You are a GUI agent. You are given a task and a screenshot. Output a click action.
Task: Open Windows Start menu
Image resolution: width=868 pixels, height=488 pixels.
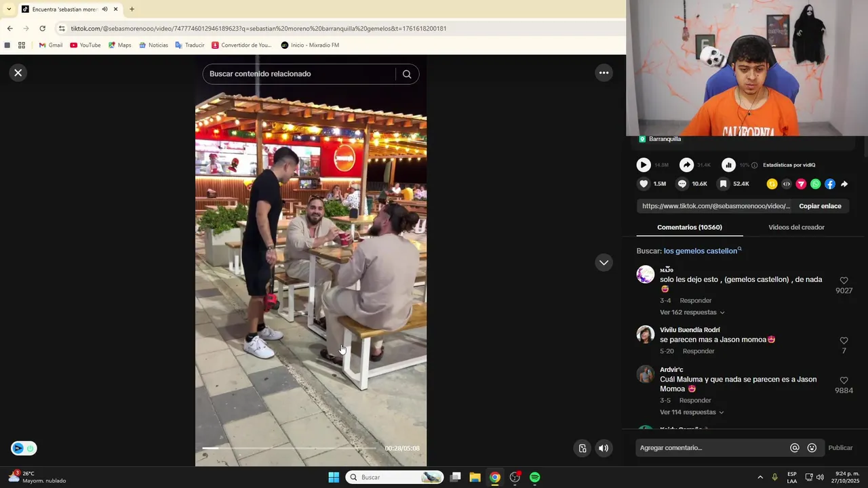tap(334, 477)
